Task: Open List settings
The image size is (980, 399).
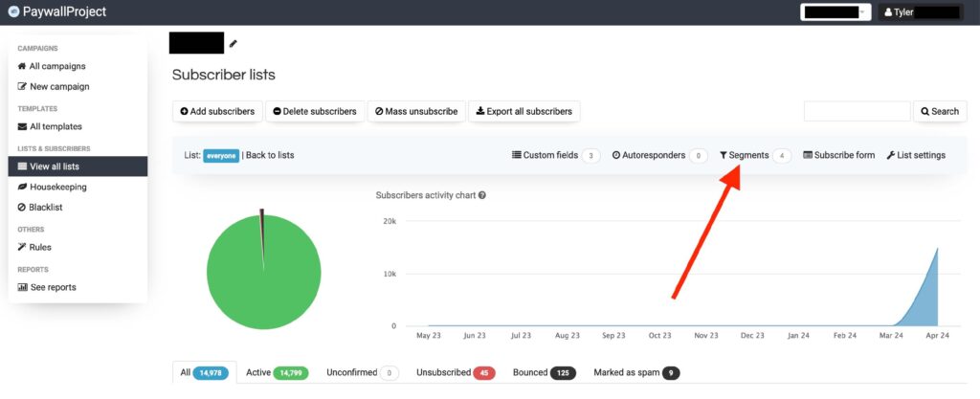Action: point(916,155)
